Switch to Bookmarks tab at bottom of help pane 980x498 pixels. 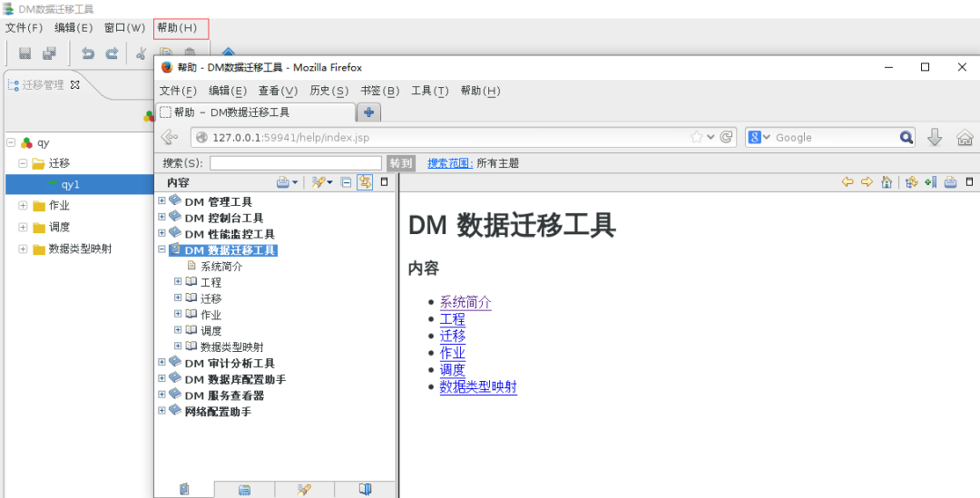365,490
